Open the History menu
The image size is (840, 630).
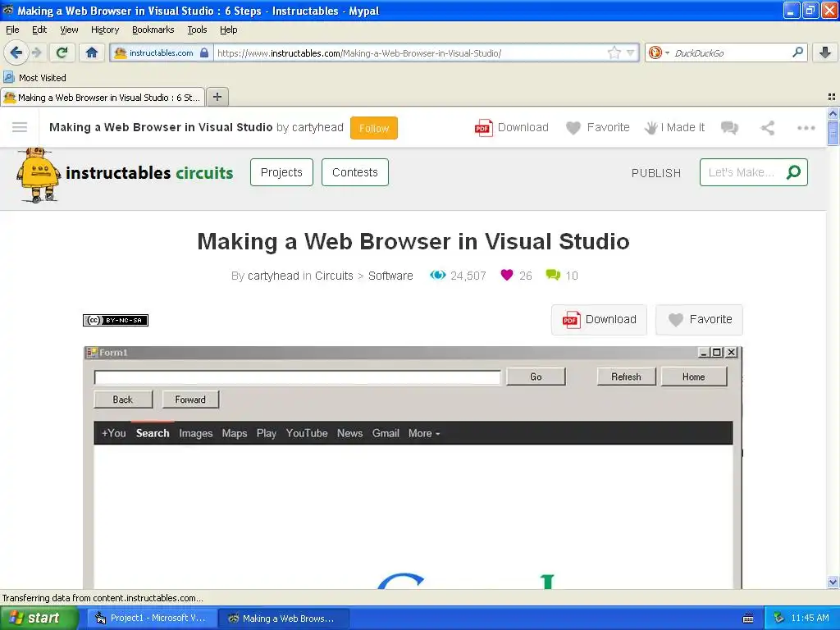(x=105, y=30)
